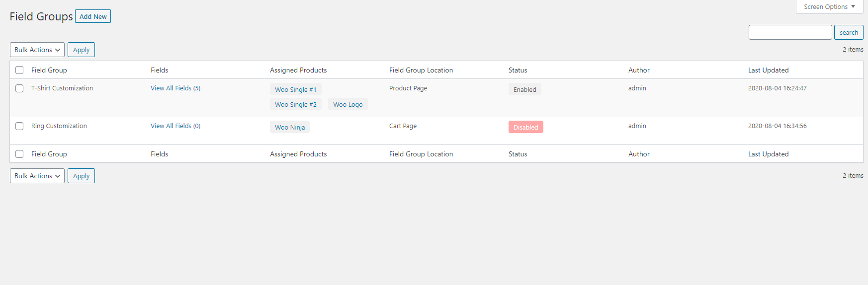Focus the field groups search input
868x285 pixels.
click(789, 32)
